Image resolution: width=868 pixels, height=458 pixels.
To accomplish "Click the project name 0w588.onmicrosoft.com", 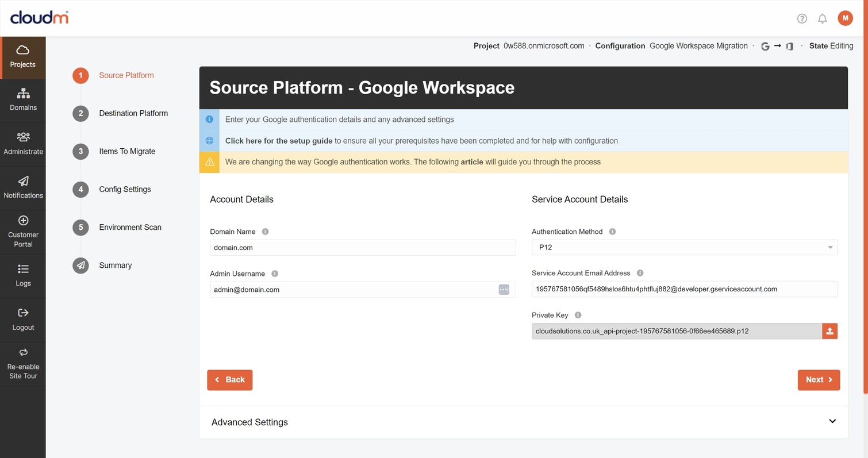I will point(544,46).
